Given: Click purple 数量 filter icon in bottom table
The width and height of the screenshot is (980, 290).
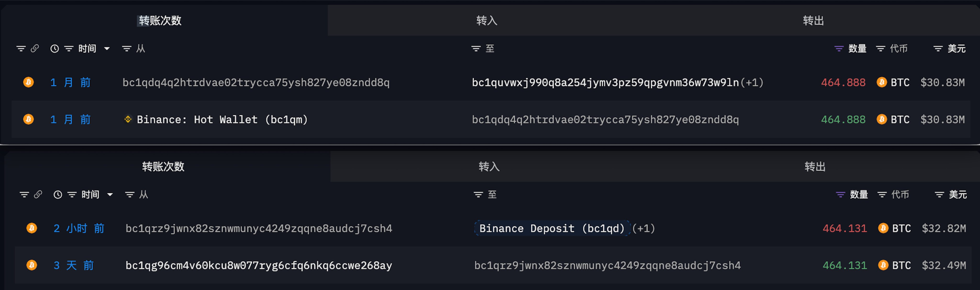Looking at the screenshot, I should pyautogui.click(x=840, y=195).
